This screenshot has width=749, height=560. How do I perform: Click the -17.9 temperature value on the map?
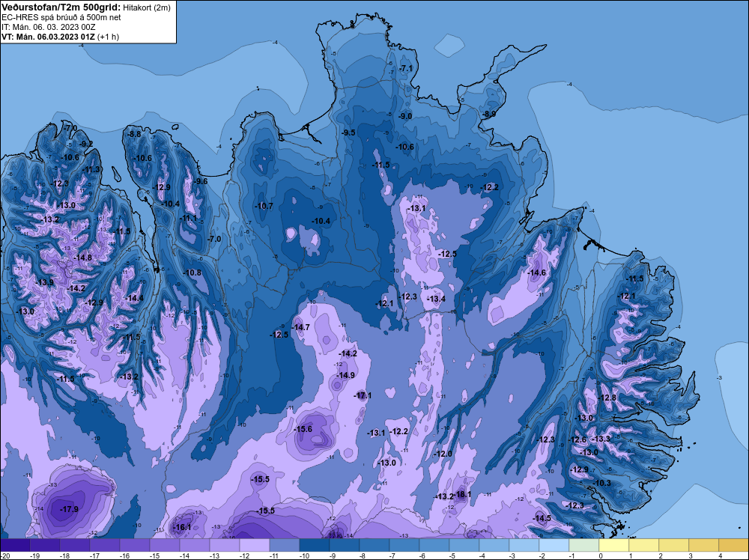click(69, 509)
